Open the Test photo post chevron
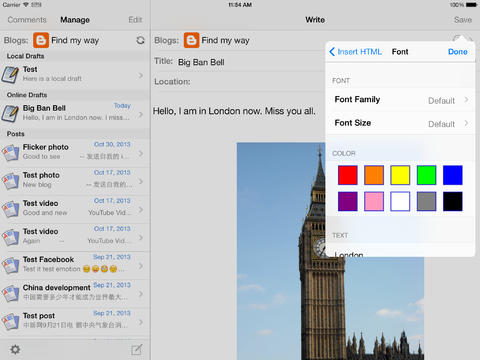 tap(141, 181)
